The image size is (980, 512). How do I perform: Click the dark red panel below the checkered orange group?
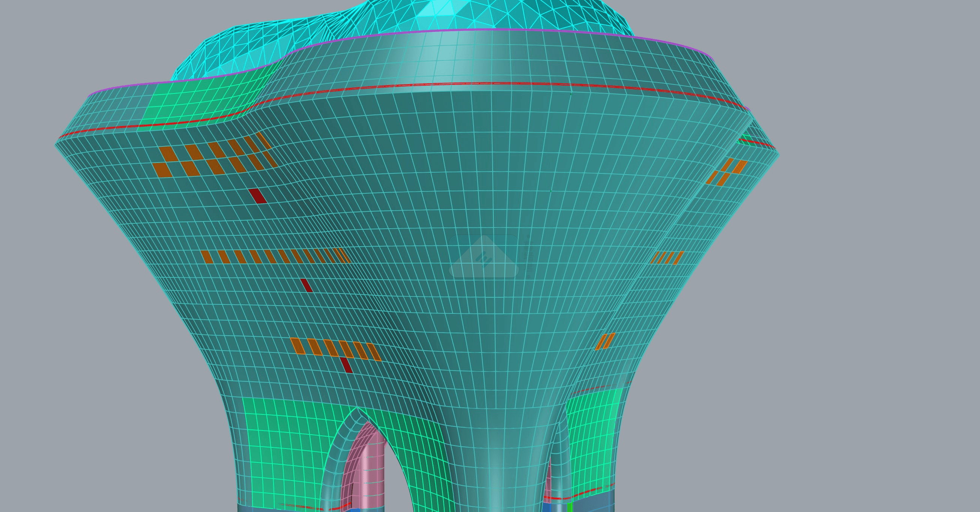[x=257, y=196]
